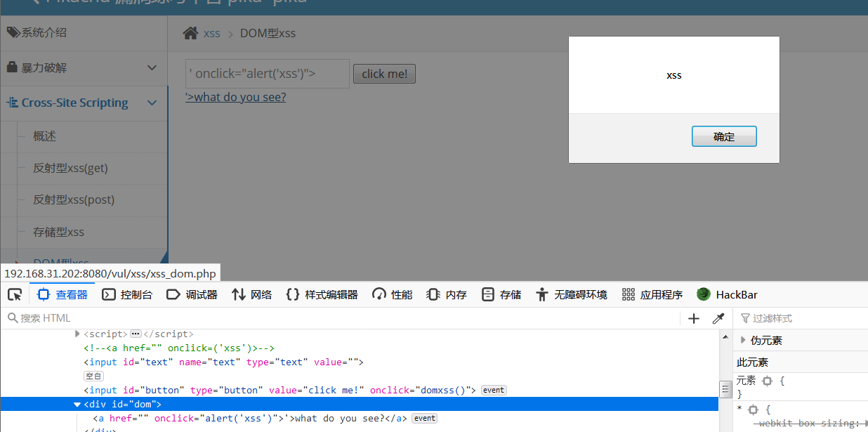Click the xss breadcrumb link

212,33
